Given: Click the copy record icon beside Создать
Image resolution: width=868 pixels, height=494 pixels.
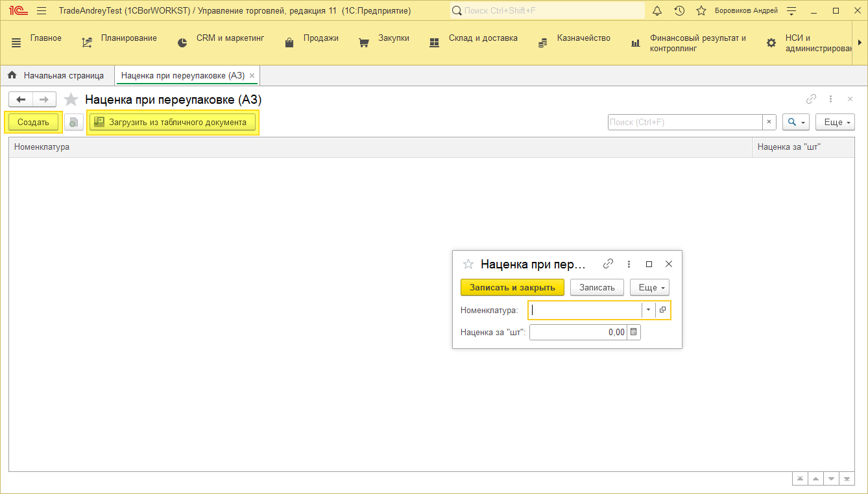Looking at the screenshot, I should pos(74,122).
